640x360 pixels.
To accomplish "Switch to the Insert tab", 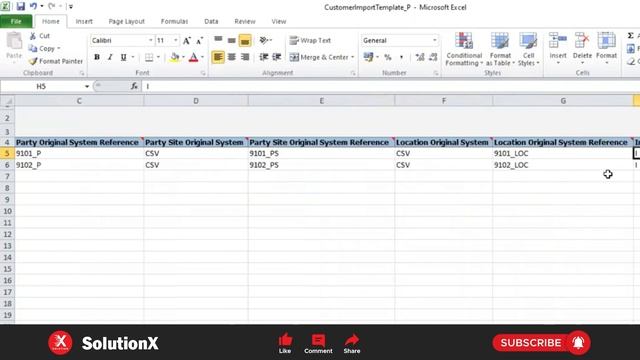I will pos(84,21).
